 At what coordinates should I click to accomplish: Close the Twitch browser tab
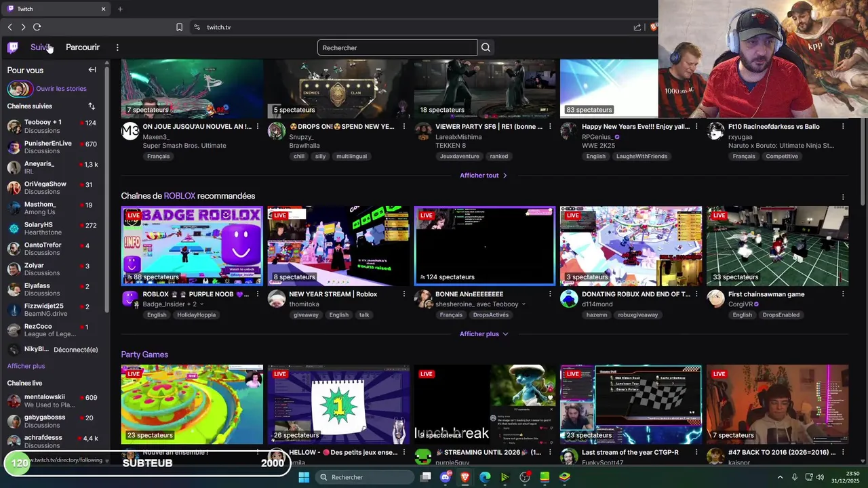click(x=103, y=9)
